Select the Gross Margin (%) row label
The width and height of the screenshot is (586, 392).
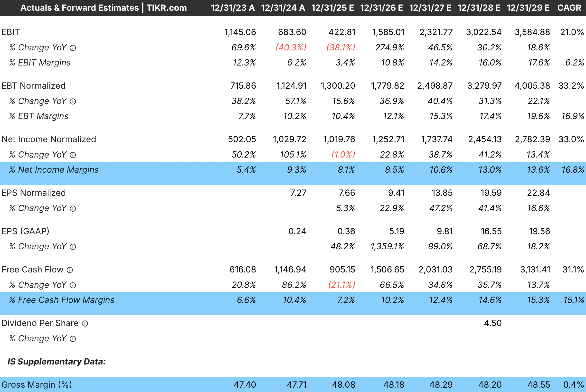[x=37, y=384]
